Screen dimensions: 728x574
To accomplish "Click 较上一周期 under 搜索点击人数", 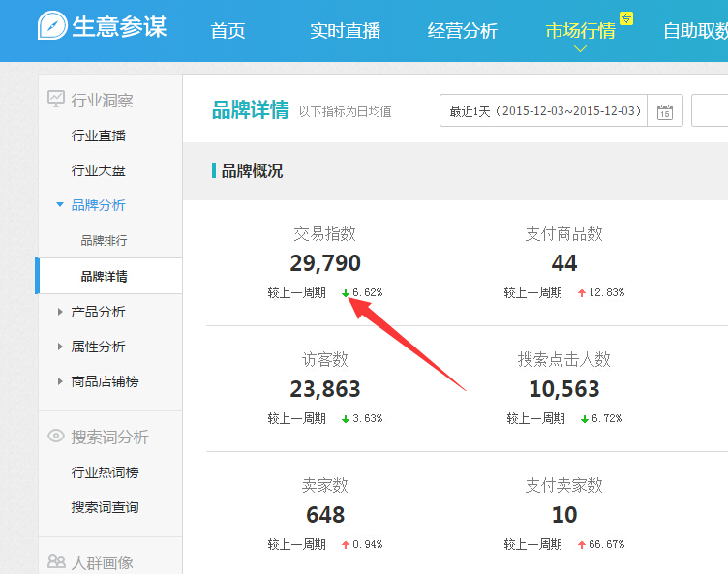I will [x=535, y=419].
